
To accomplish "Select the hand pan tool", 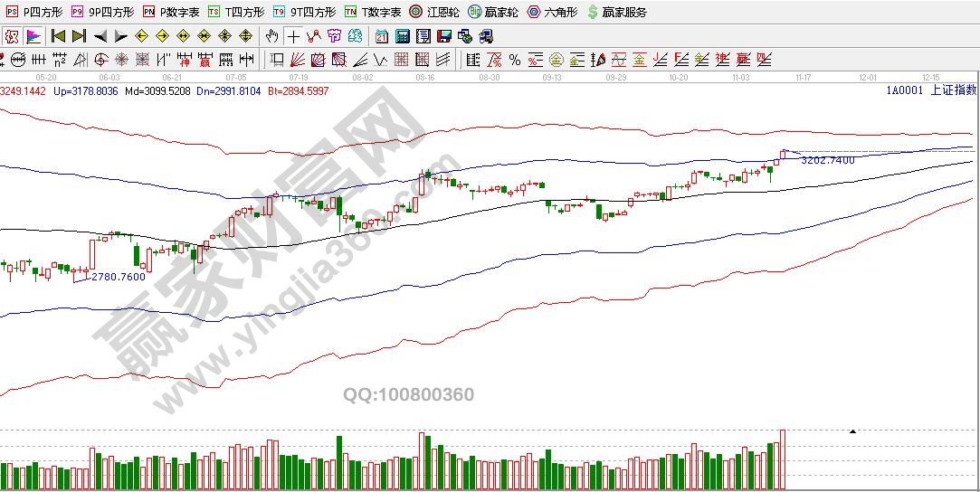I will (272, 36).
